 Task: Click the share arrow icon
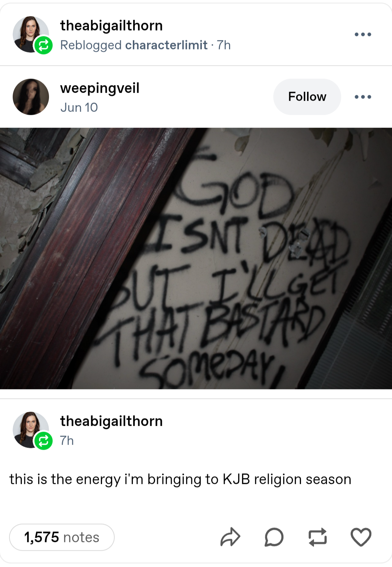(230, 537)
